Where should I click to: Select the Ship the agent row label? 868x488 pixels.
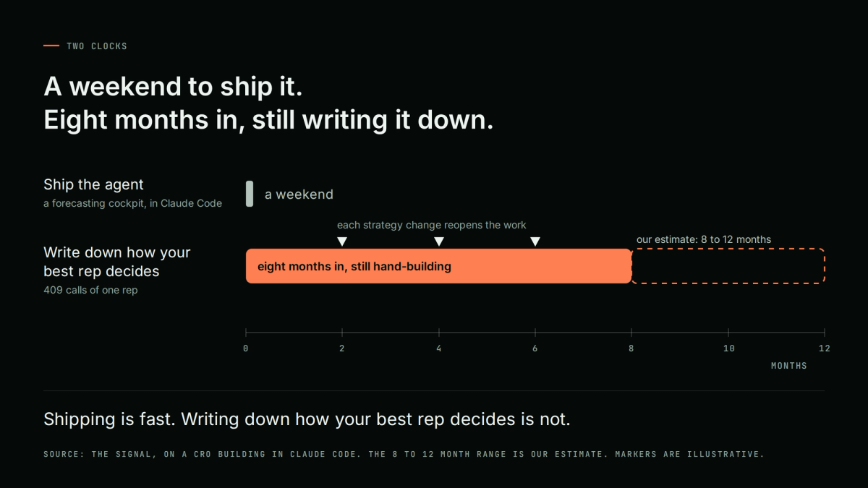pos(93,184)
